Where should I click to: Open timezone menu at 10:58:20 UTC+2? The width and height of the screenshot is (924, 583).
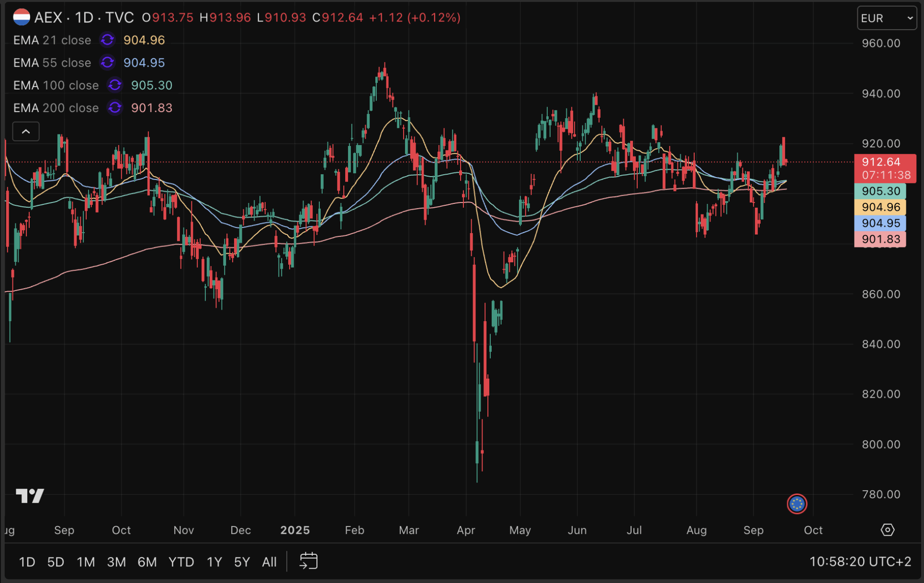coord(860,561)
